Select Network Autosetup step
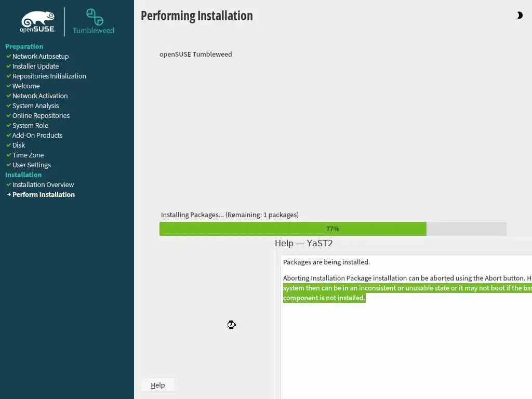This screenshot has width=532, height=399. pos(41,56)
